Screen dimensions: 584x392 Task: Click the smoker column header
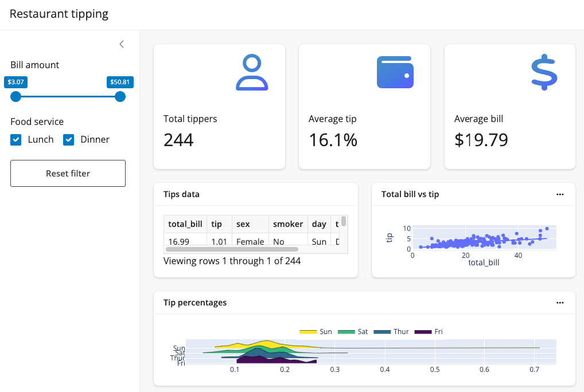pos(287,224)
